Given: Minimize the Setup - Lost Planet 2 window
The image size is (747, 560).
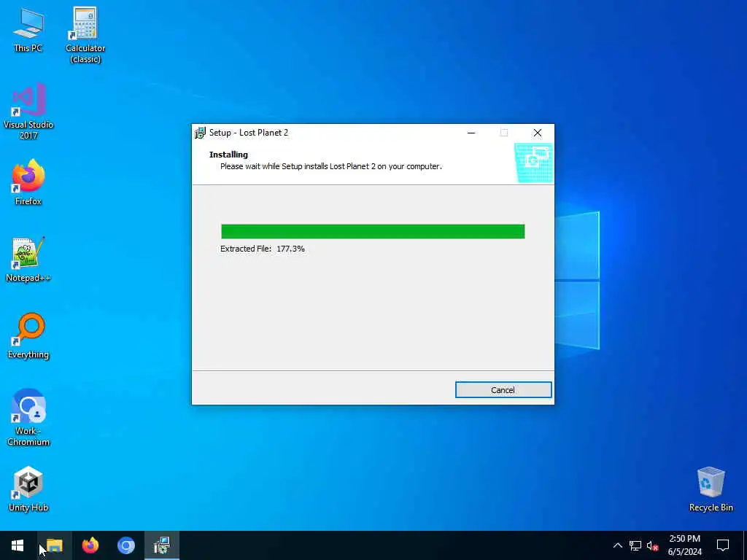Looking at the screenshot, I should pyautogui.click(x=471, y=133).
